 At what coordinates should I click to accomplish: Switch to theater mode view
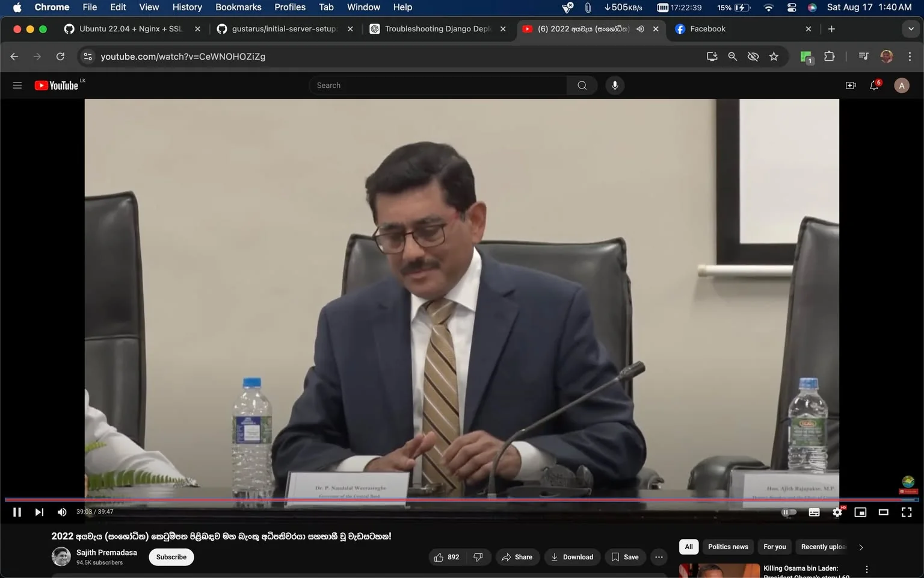coord(884,512)
